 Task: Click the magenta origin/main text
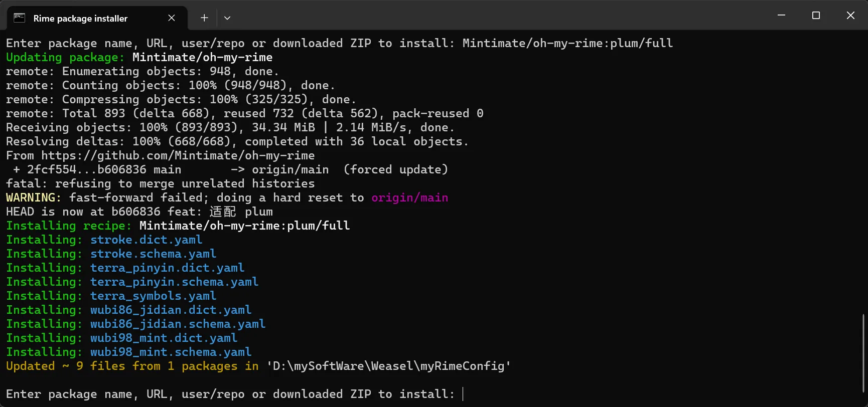[410, 198]
